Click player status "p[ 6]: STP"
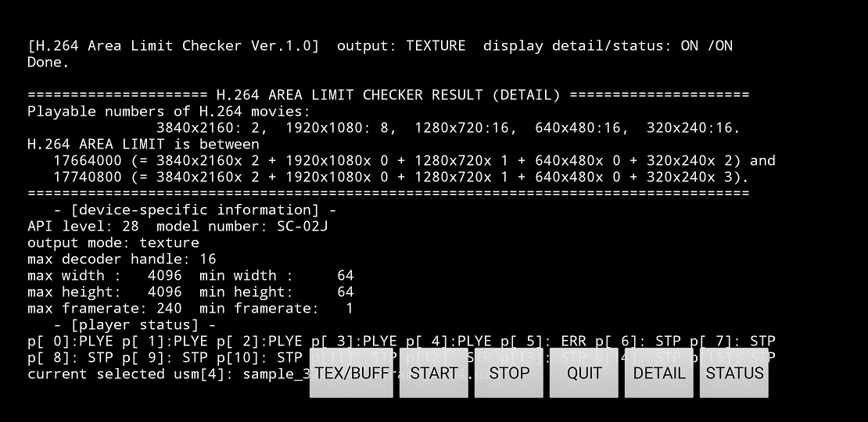 638,342
